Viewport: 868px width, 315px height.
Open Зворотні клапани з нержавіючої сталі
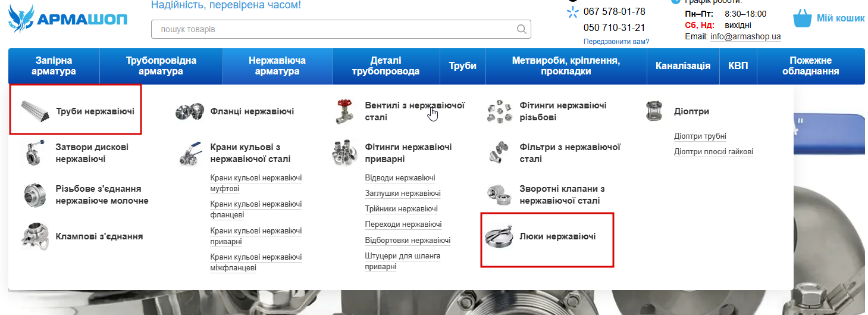(x=562, y=195)
